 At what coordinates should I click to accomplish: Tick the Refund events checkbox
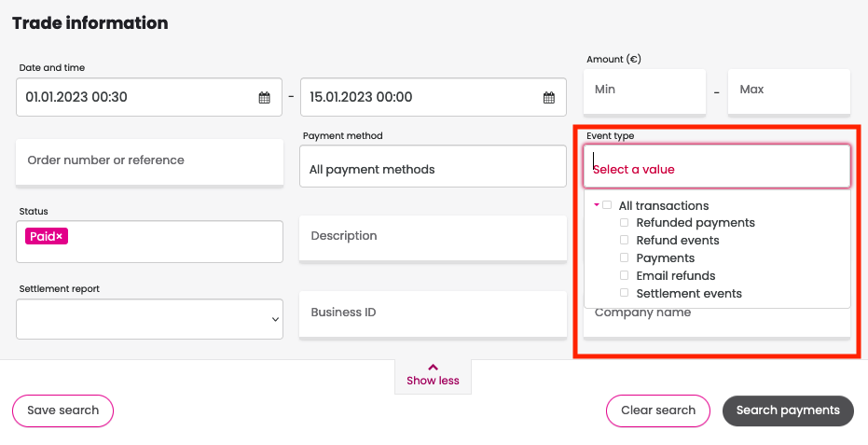click(624, 240)
